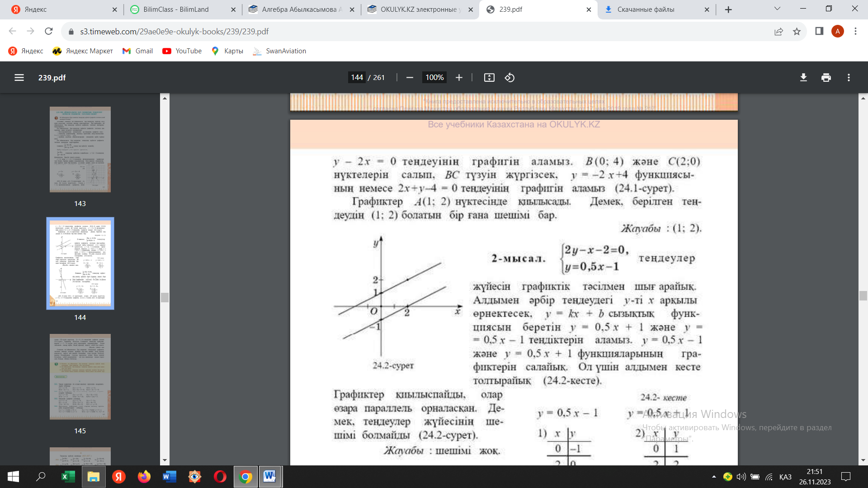Switch to the Скачанные файлы tab
Screen dimensions: 868x488
pos(646,9)
